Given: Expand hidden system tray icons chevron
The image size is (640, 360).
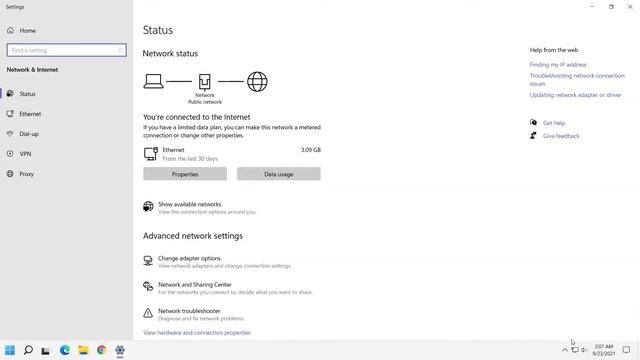Looking at the screenshot, I should [565, 350].
